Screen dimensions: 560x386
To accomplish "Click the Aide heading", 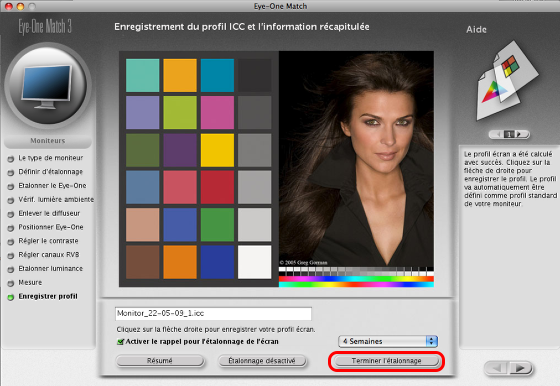I will coord(476,29).
